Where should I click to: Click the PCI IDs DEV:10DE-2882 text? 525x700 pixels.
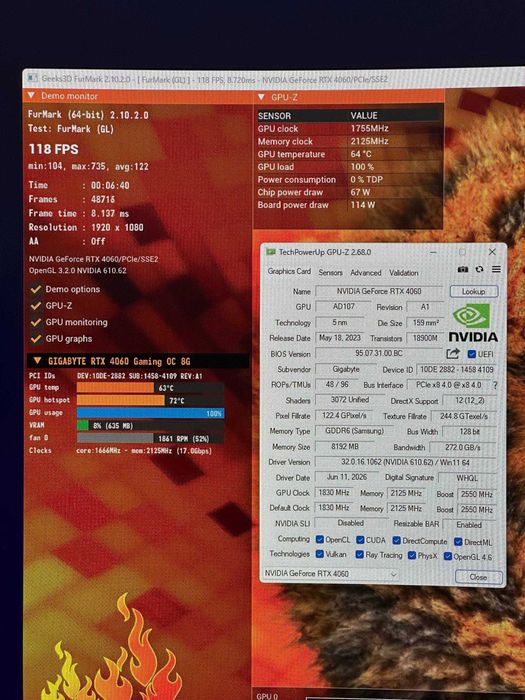tap(140, 376)
